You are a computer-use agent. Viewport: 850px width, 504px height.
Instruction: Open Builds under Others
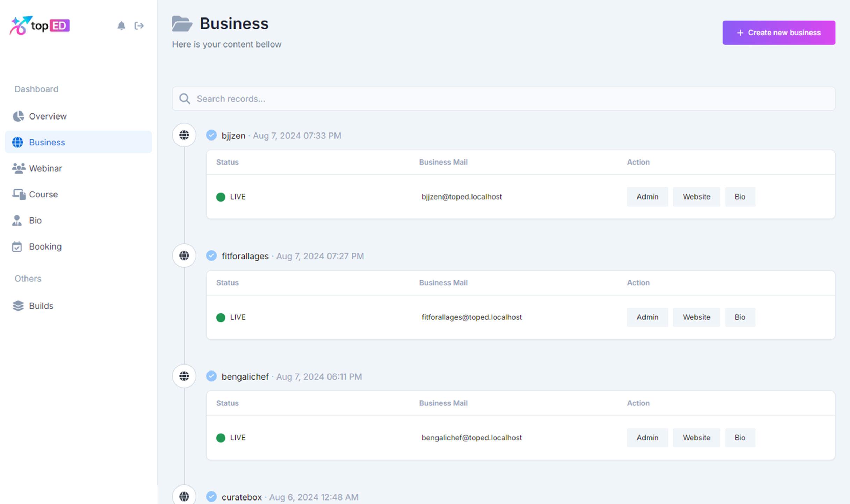click(78, 306)
